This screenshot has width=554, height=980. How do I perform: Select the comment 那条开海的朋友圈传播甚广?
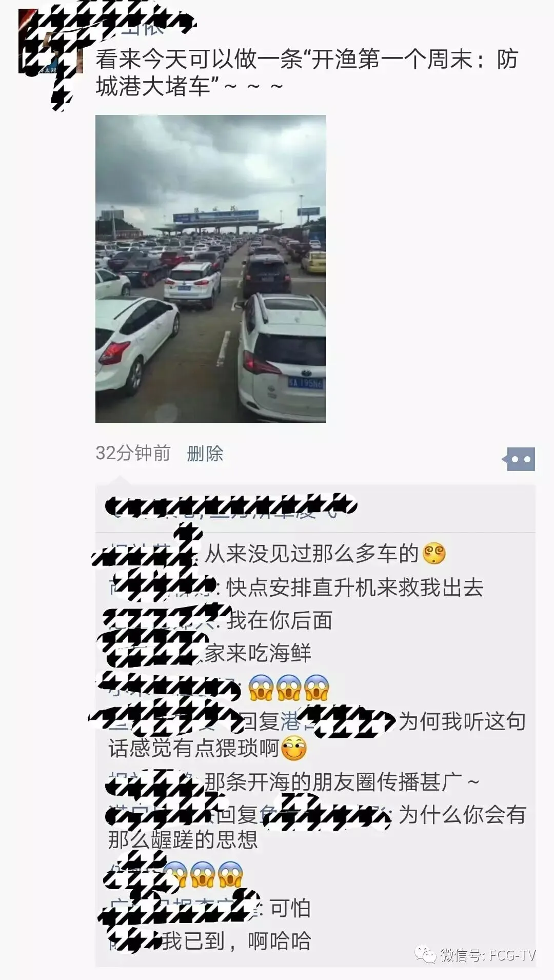pos(342,781)
